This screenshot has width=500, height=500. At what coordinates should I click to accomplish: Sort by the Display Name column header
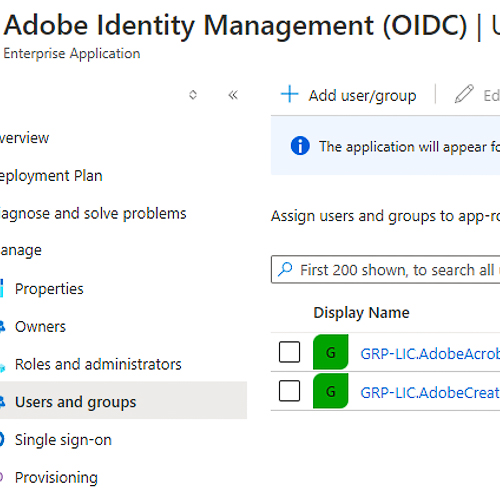[x=361, y=313]
